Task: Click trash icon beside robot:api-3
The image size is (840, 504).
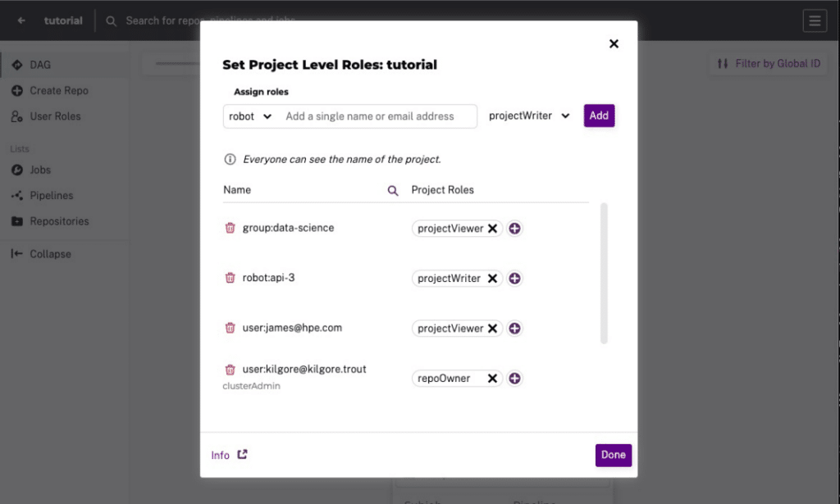Action: tap(230, 278)
